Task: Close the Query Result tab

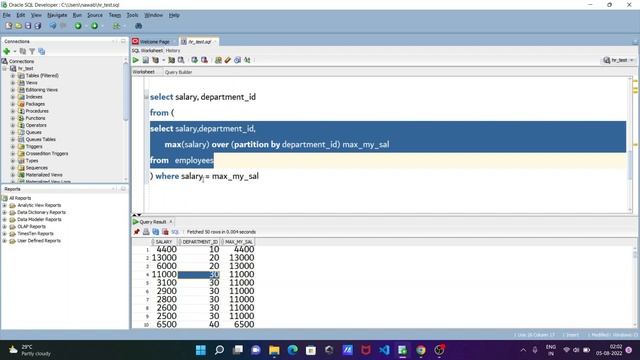Action: [171, 222]
